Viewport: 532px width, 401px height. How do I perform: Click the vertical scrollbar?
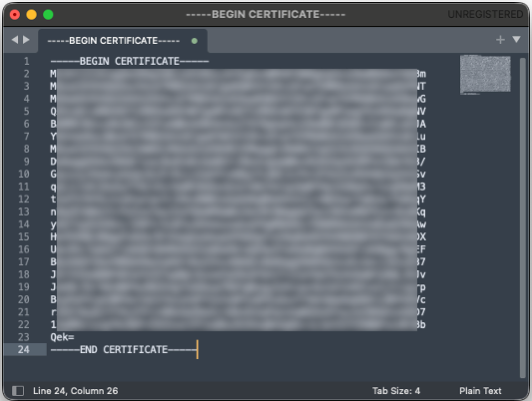click(522, 217)
